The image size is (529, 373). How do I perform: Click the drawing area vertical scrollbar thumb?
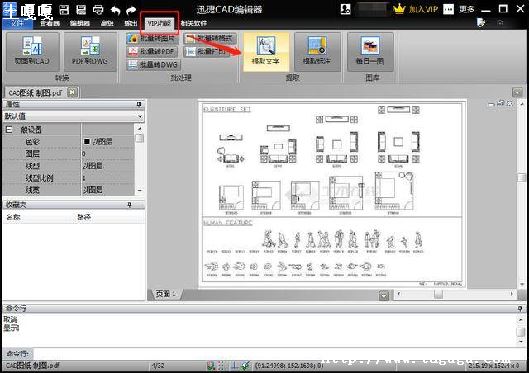(522, 177)
